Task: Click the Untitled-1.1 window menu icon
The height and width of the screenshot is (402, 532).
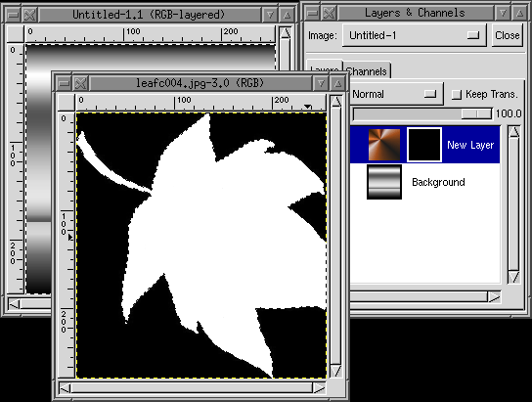Action: tap(14, 15)
